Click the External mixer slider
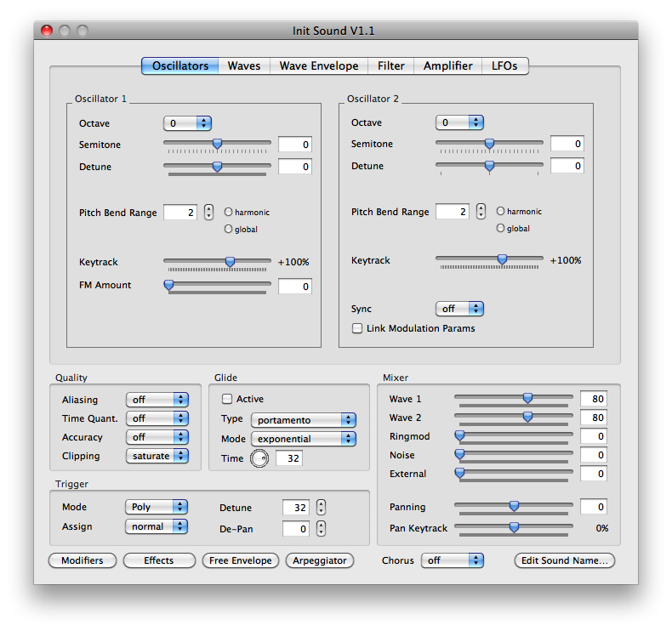 (514, 473)
